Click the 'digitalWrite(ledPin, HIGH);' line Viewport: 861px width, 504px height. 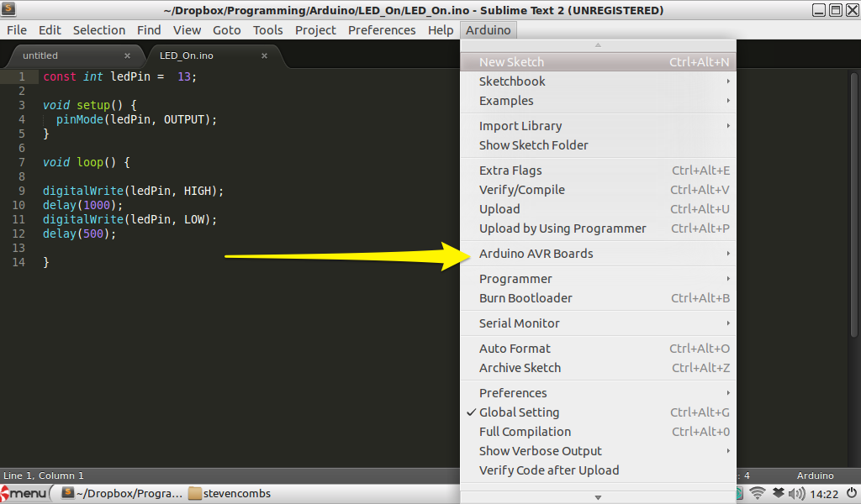(134, 191)
